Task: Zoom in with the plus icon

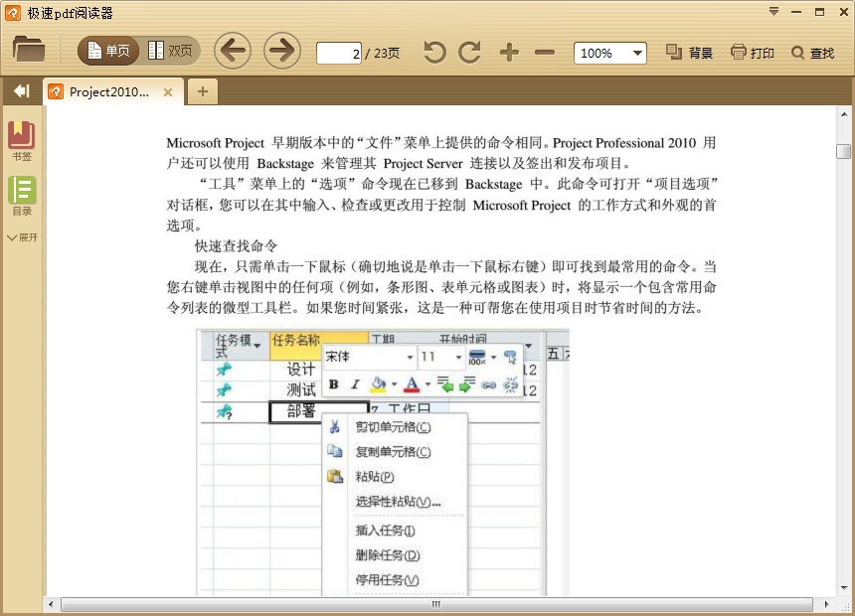Action: click(x=509, y=53)
